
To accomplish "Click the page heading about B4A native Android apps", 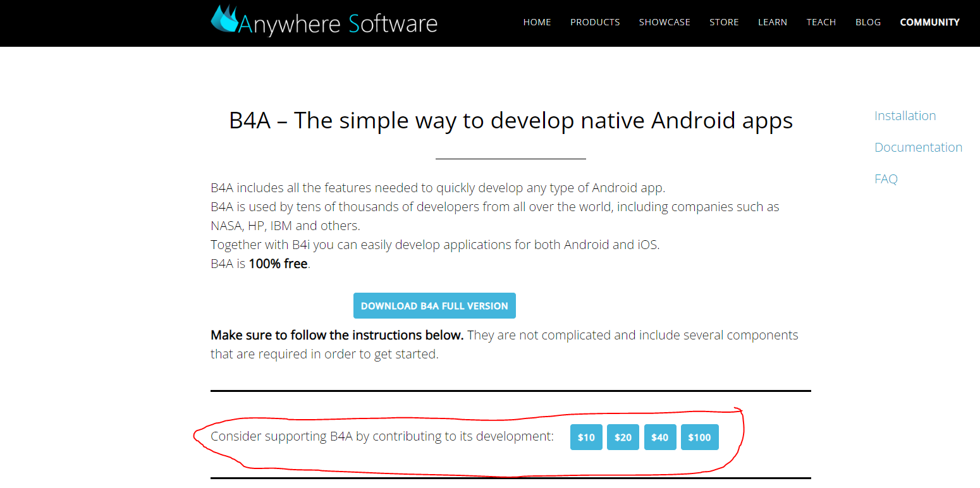I will point(511,120).
